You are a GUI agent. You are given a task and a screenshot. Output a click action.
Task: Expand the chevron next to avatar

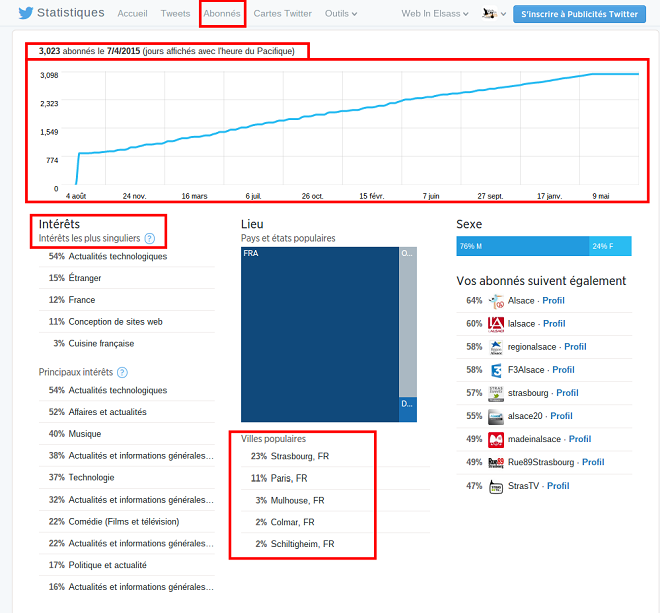pos(503,14)
